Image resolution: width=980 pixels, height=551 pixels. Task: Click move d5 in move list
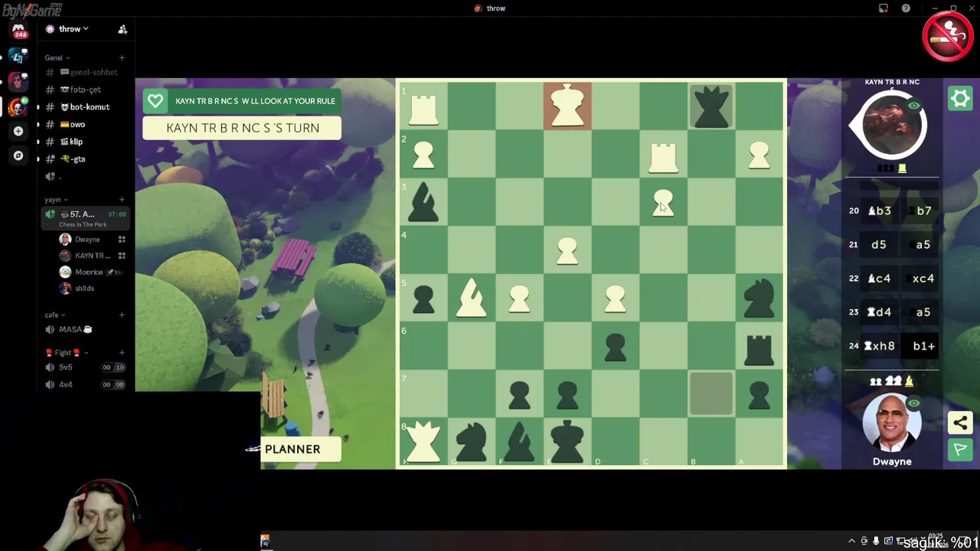(x=878, y=245)
